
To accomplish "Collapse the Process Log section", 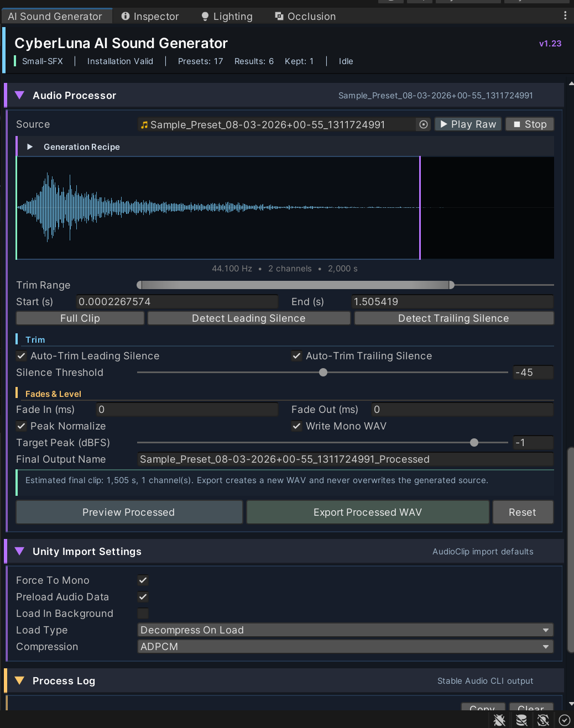I will pos(20,680).
